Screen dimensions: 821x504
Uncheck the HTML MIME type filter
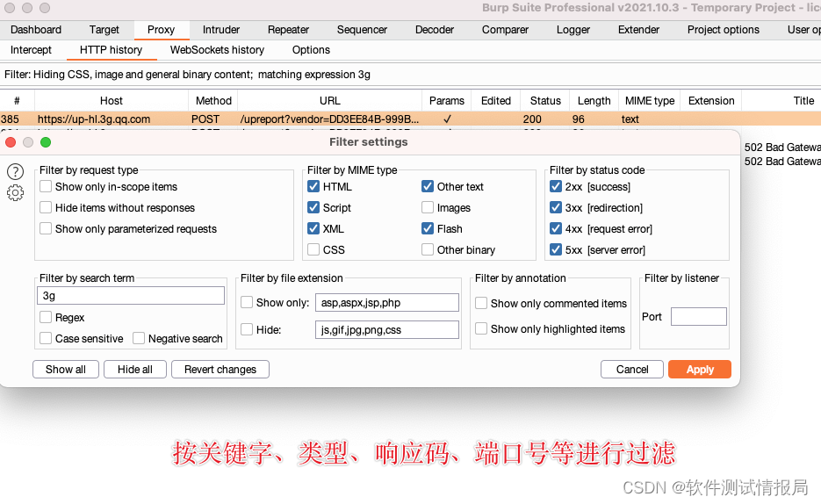pyautogui.click(x=313, y=186)
